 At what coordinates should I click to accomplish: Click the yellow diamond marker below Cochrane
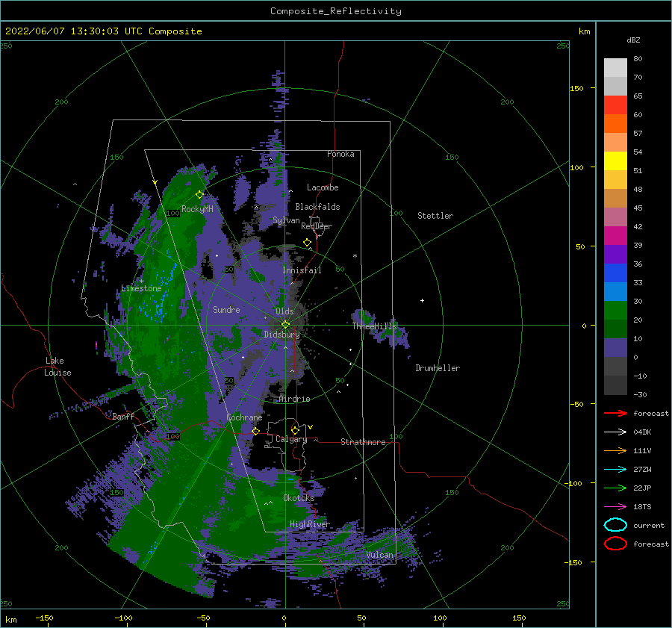255,431
